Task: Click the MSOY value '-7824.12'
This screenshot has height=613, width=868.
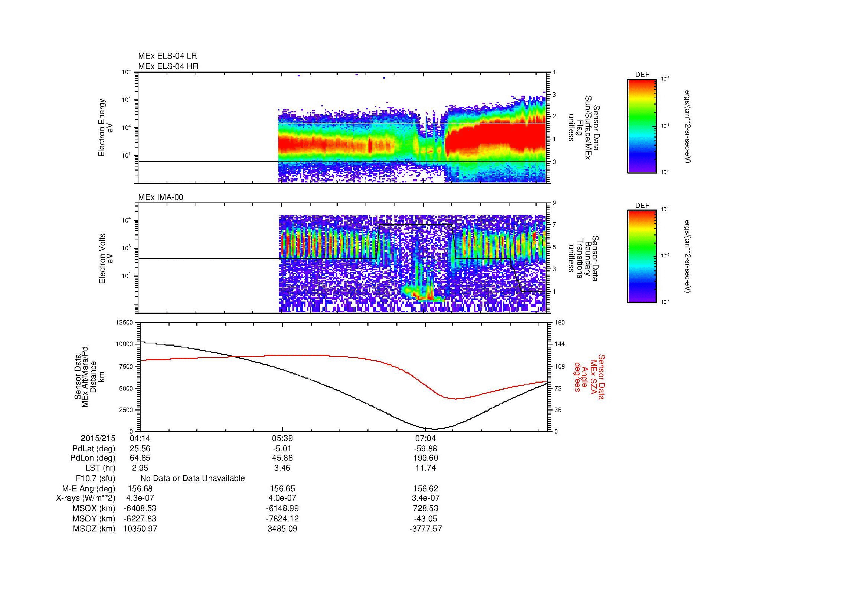Action: point(282,518)
